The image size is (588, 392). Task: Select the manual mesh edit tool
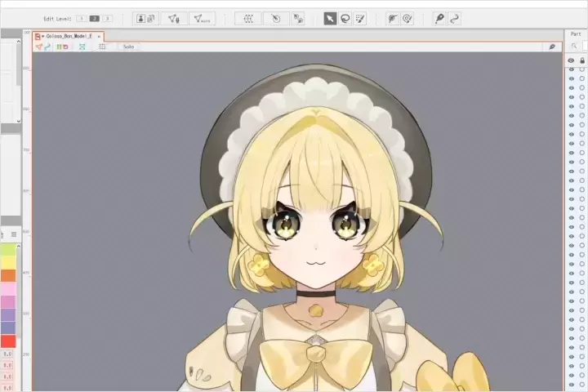[174, 19]
